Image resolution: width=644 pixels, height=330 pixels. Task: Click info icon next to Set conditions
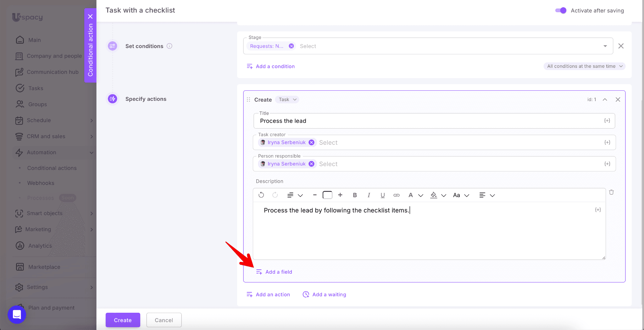[x=169, y=46]
